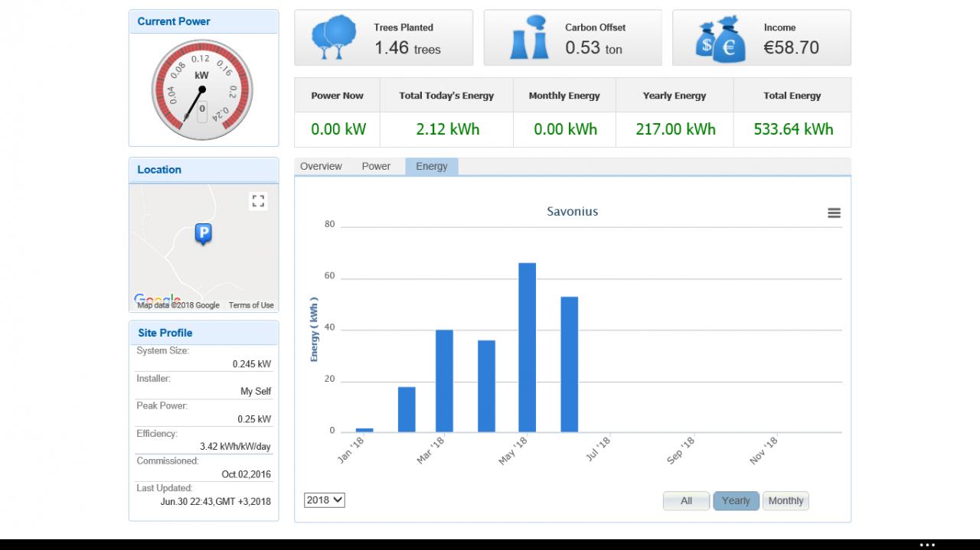This screenshot has width=980, height=550.
Task: Click the Peak Power value 0.25 kW
Action: [254, 419]
